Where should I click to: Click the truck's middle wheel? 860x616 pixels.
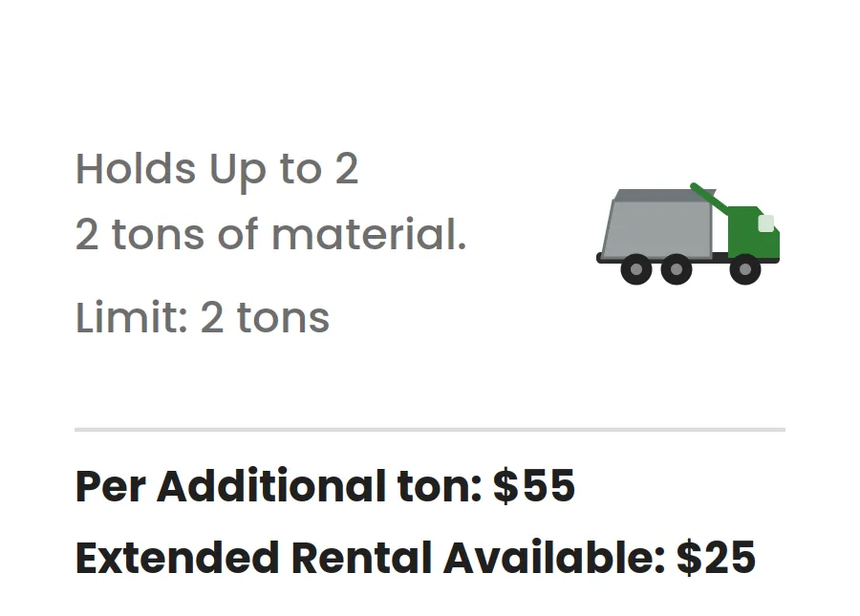(677, 269)
